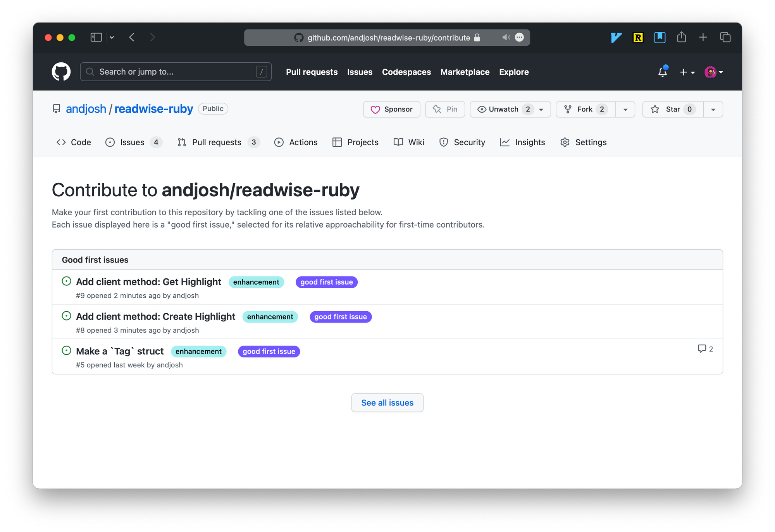Open the Wiki tab
775x532 pixels.
(x=409, y=142)
